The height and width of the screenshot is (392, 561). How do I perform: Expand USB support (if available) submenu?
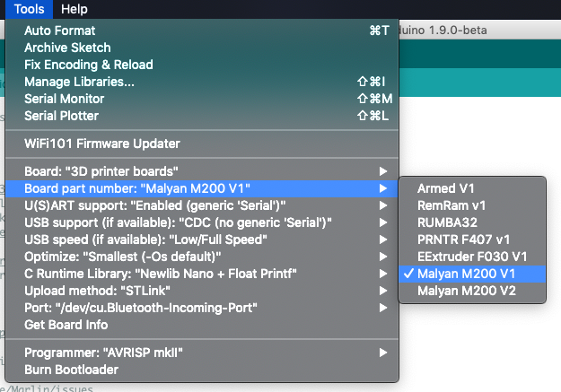point(202,222)
